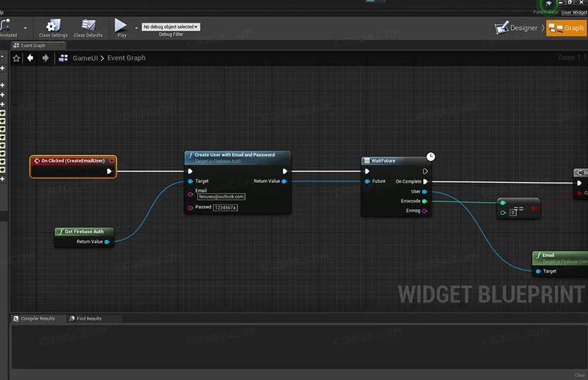Click the 0 value field on == node
588x380 pixels.
pyautogui.click(x=513, y=213)
